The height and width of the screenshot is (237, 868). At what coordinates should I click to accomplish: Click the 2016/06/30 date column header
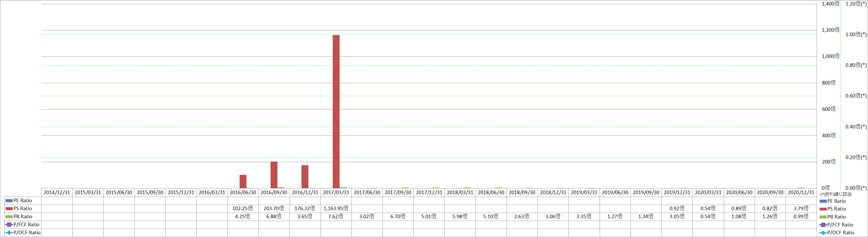pos(243,193)
